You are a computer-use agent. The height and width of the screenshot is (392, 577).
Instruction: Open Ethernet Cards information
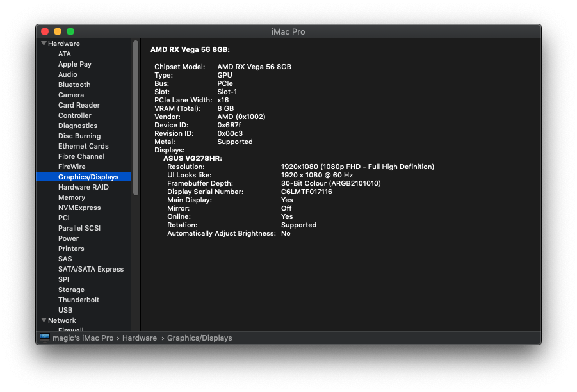(83, 146)
